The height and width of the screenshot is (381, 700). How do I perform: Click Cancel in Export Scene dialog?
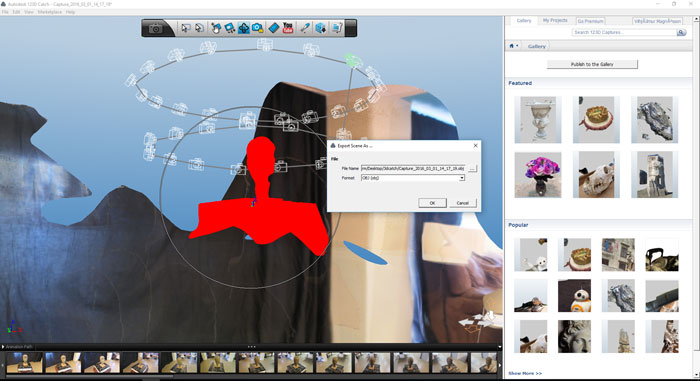coord(462,203)
